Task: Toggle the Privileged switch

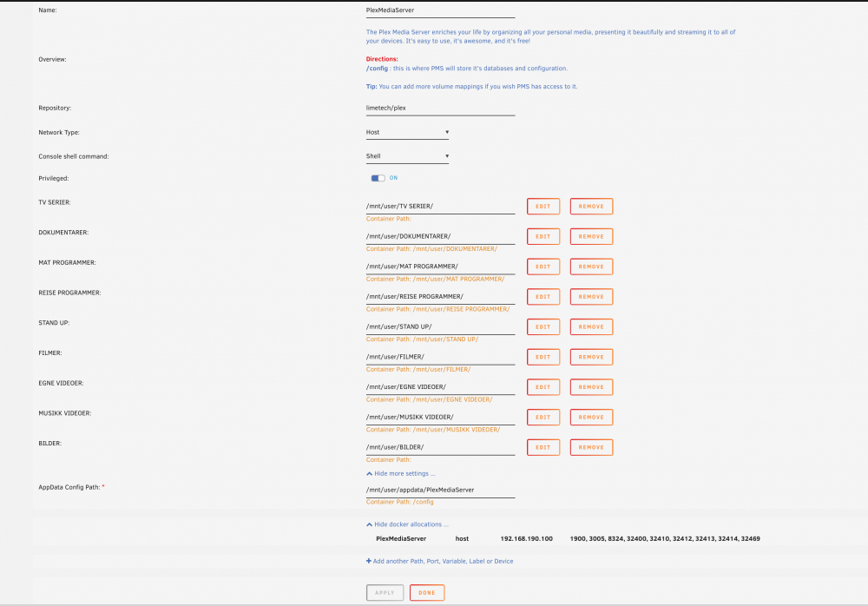Action: pyautogui.click(x=378, y=178)
